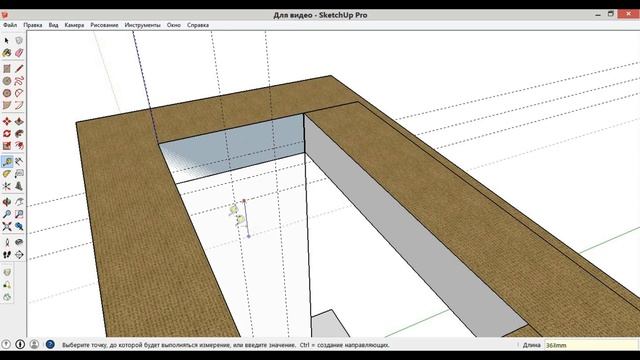Click the highlighted Tape Measure tool
640x360 pixels.
[7, 162]
